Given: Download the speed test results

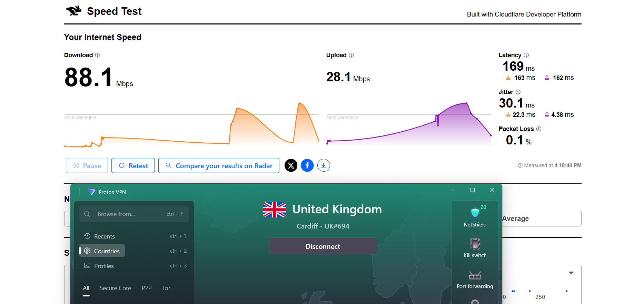Looking at the screenshot, I should (324, 165).
